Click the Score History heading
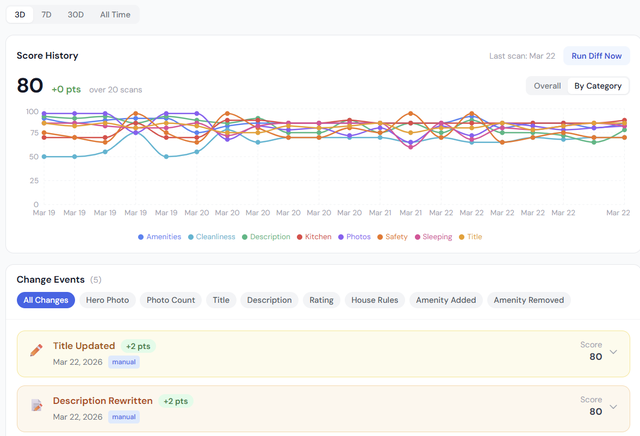Screen dimensions: 640x436 click(47, 56)
